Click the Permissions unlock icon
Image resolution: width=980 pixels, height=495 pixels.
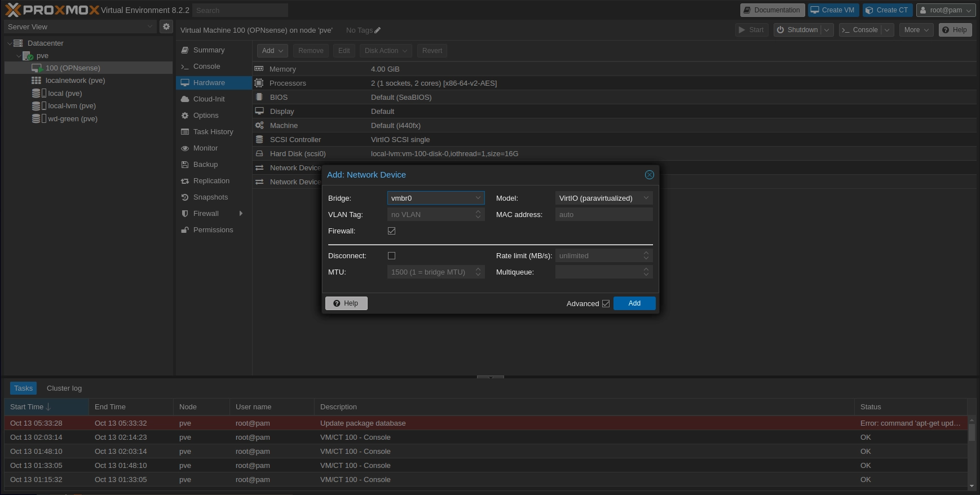point(185,230)
